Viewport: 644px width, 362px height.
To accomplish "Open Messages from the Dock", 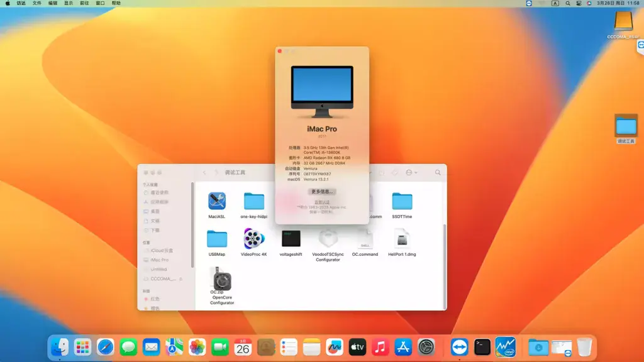I will tap(128, 347).
